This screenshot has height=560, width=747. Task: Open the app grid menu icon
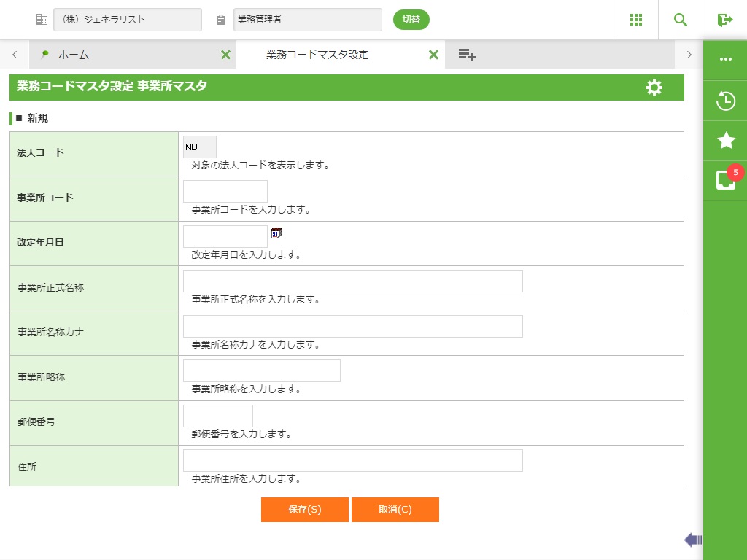point(636,20)
